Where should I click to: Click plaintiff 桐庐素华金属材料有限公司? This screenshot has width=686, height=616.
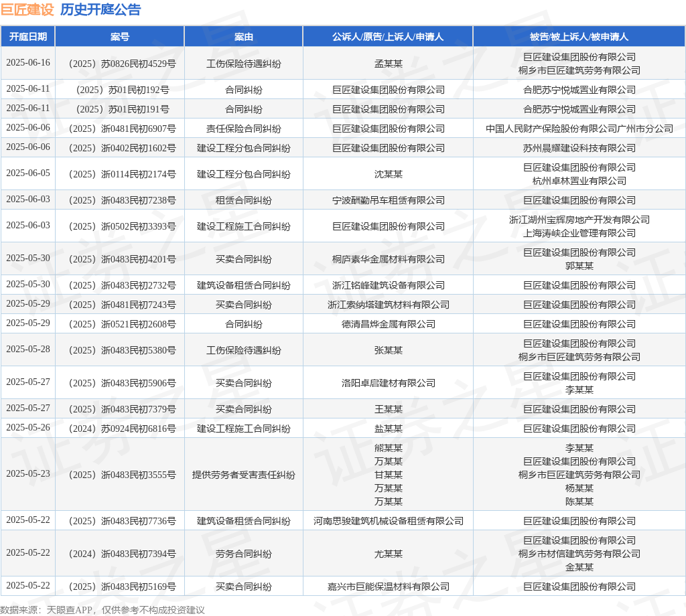click(x=388, y=259)
